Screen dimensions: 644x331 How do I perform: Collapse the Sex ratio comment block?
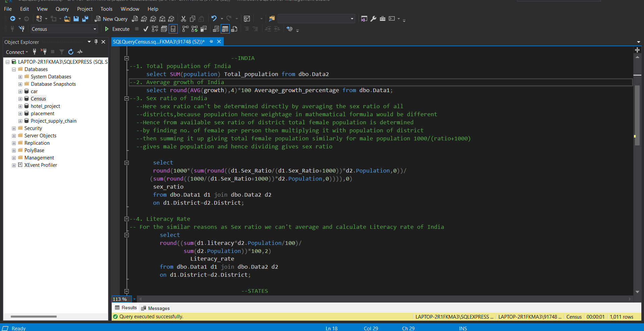[126, 98]
